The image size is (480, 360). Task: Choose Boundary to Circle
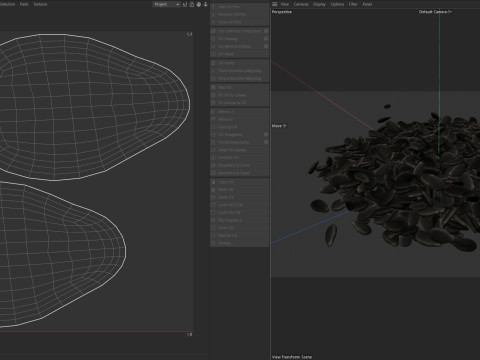[x=240, y=165]
